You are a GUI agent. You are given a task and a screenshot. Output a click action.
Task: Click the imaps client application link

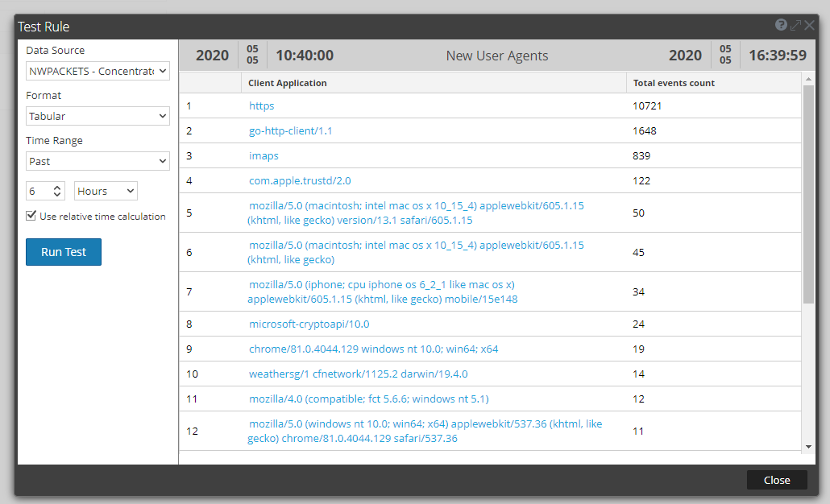coord(264,155)
